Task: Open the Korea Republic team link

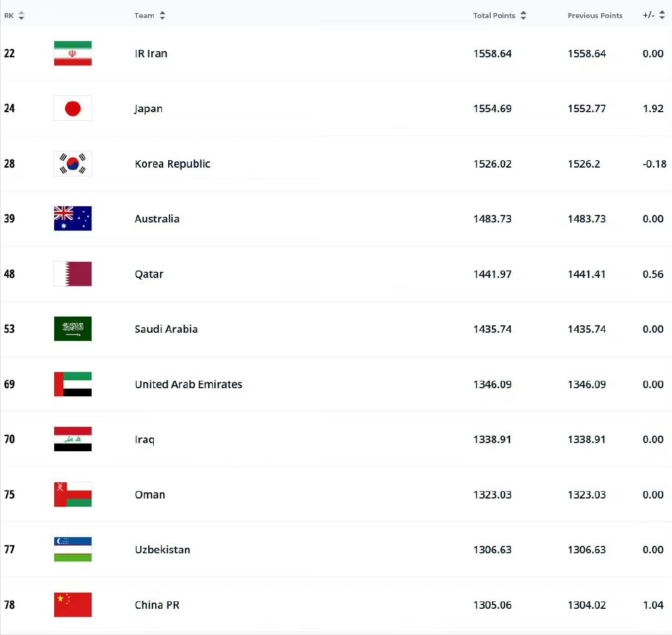Action: (173, 164)
